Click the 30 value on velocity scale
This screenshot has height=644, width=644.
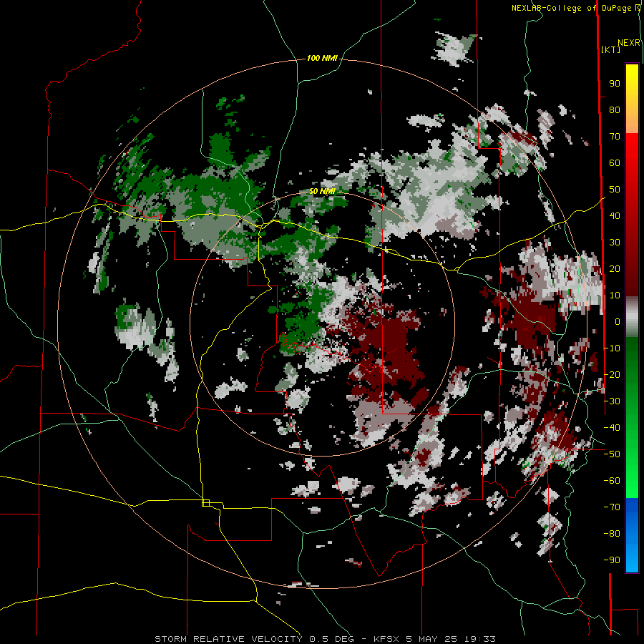615,243
